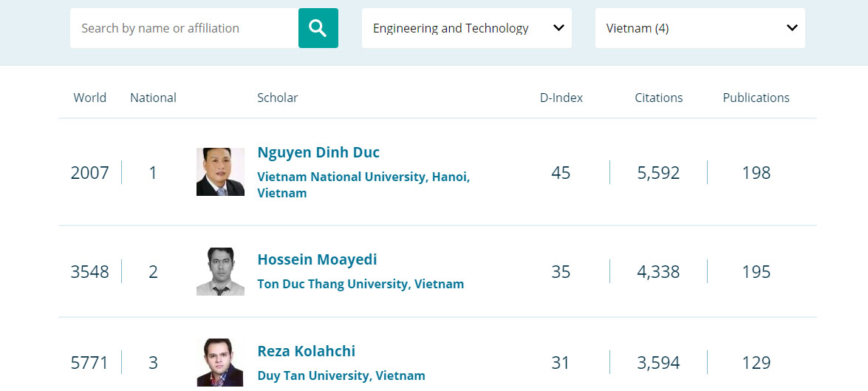Open Hossein Moayedi's profile photo
868x391 pixels.
coord(220,271)
